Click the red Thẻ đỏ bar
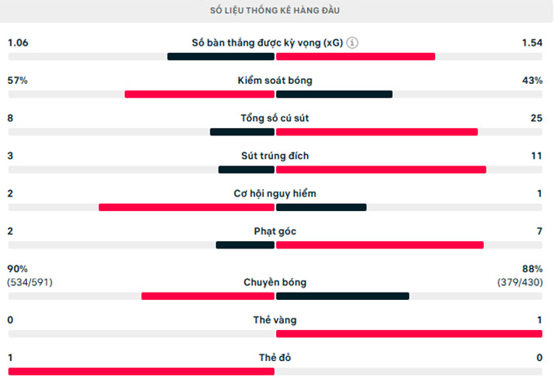Image resolution: width=554 pixels, height=392 pixels. (141, 372)
